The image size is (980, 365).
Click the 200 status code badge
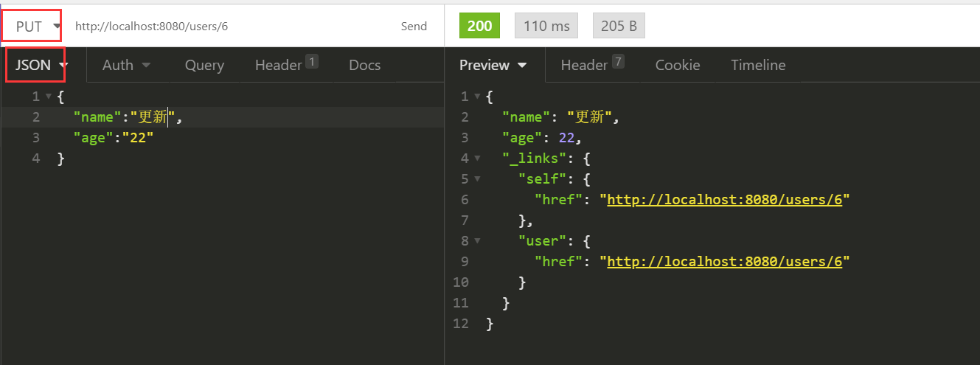[x=479, y=26]
